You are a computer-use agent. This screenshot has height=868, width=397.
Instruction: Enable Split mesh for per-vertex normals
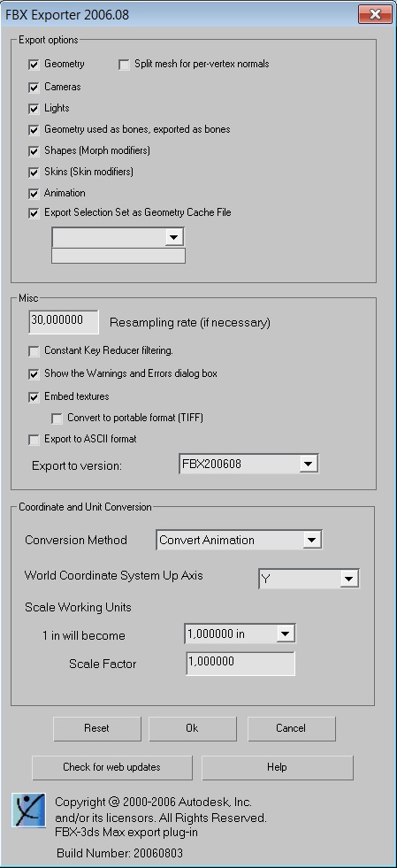pos(124,65)
